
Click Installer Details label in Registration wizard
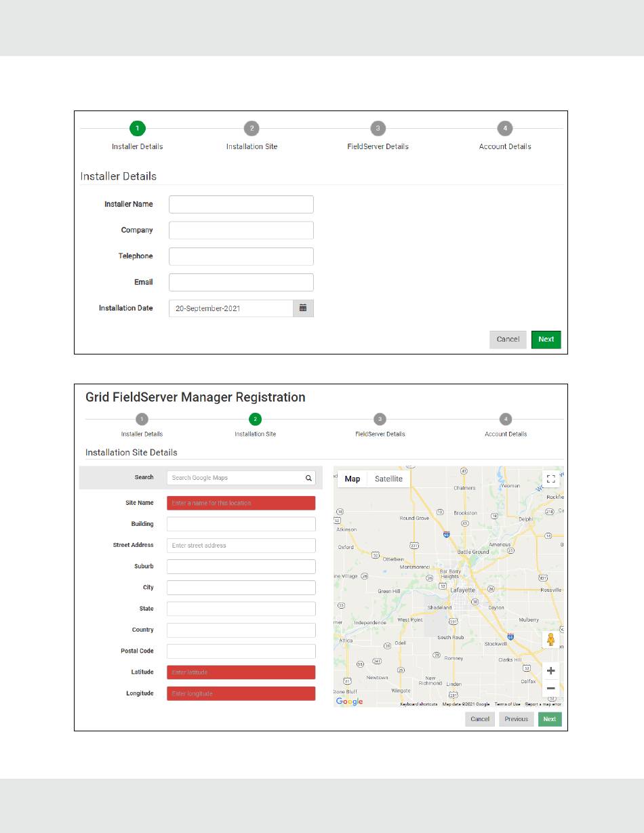tap(142, 434)
